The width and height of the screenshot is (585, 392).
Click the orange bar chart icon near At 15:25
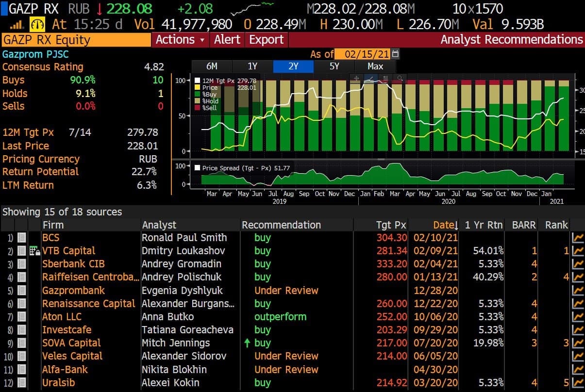pos(17,24)
